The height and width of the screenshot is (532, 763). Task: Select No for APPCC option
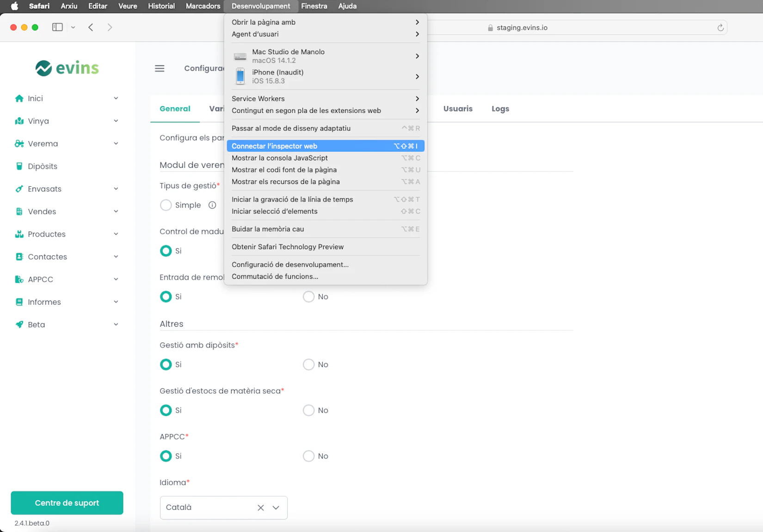pyautogui.click(x=308, y=456)
